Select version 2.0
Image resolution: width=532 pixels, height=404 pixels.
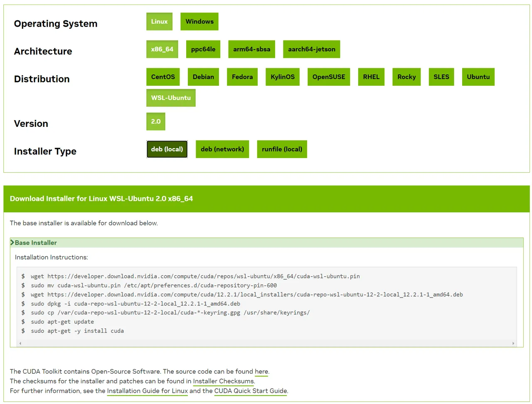point(156,121)
